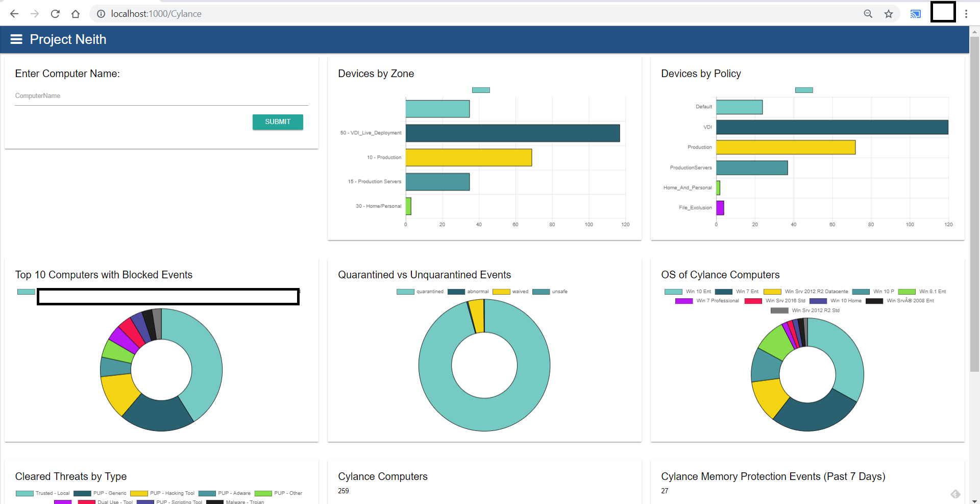
Task: Click the browser address bar URL
Action: pos(156,14)
